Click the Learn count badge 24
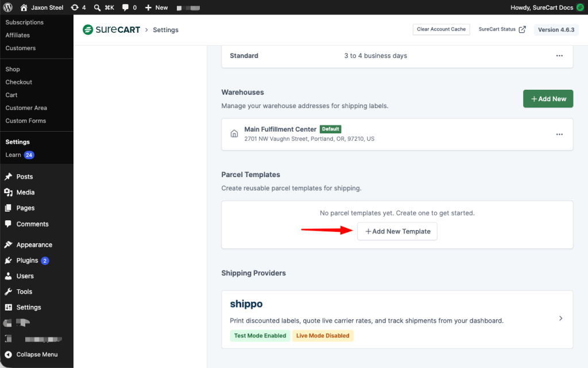Screen dimensions: 588x368 click(29, 155)
